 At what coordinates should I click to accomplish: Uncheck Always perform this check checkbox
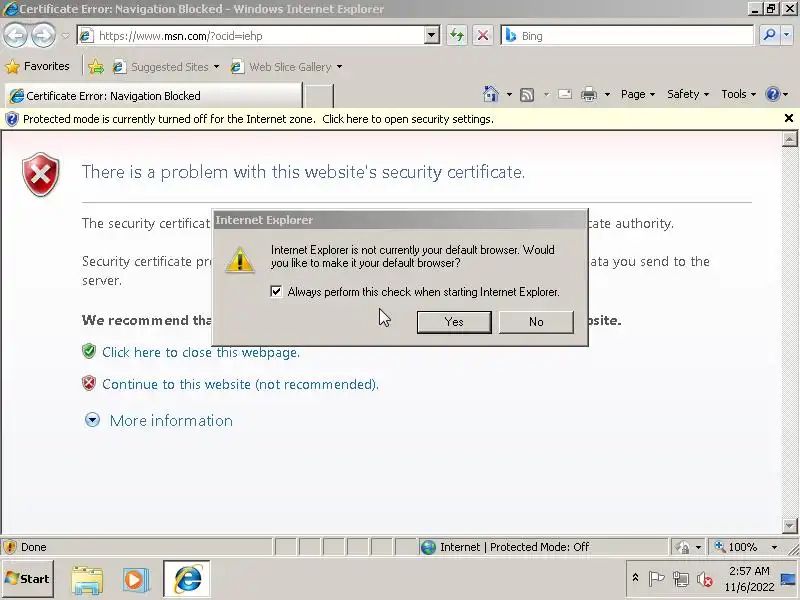276,291
